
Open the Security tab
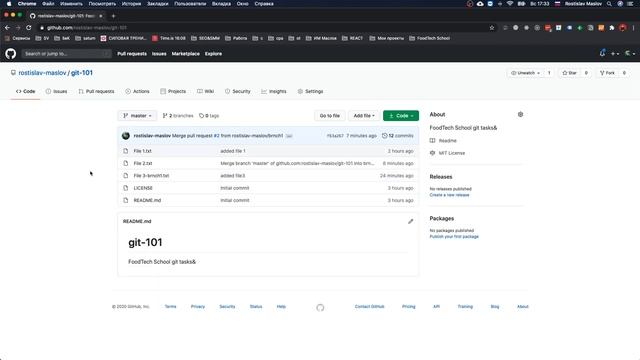click(x=238, y=91)
